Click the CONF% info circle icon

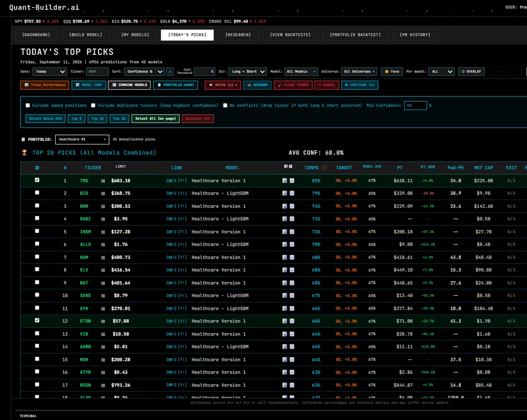click(324, 168)
